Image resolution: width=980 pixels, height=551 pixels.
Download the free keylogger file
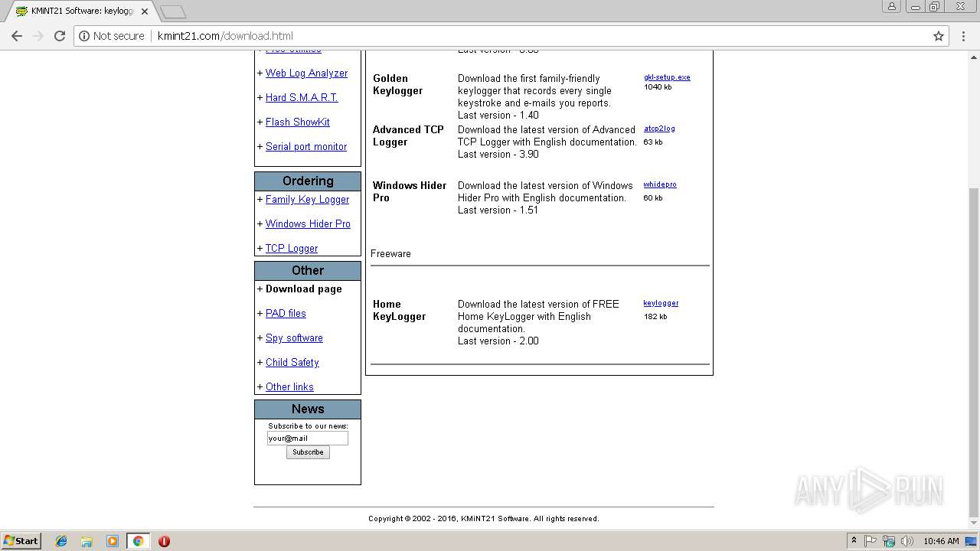click(661, 303)
